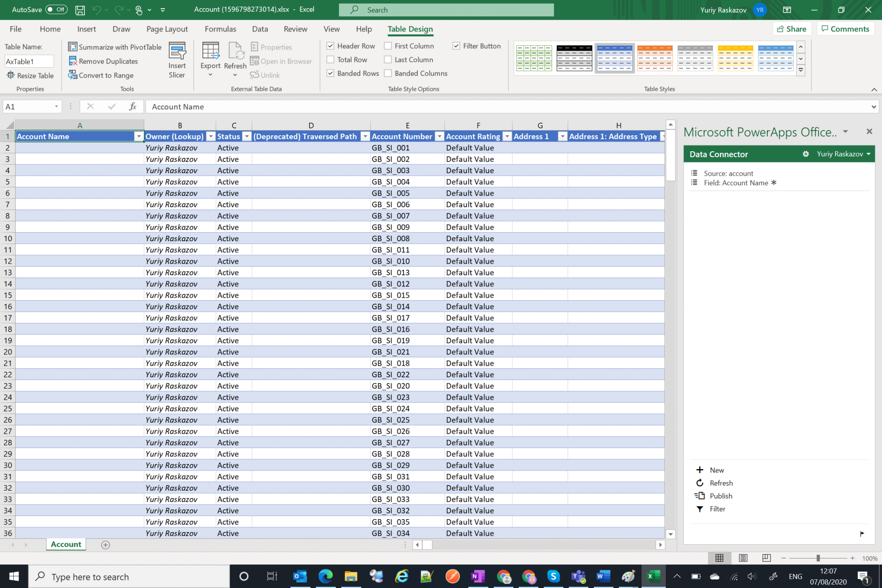Click New in the Data Connector pane

[716, 470]
